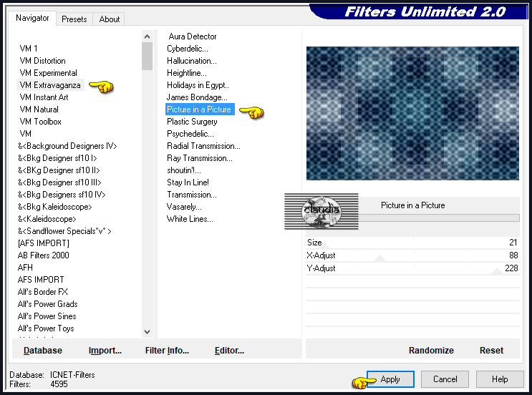Viewport: 532px width, 395px height.
Task: Click the filter preview image
Action: coord(412,113)
